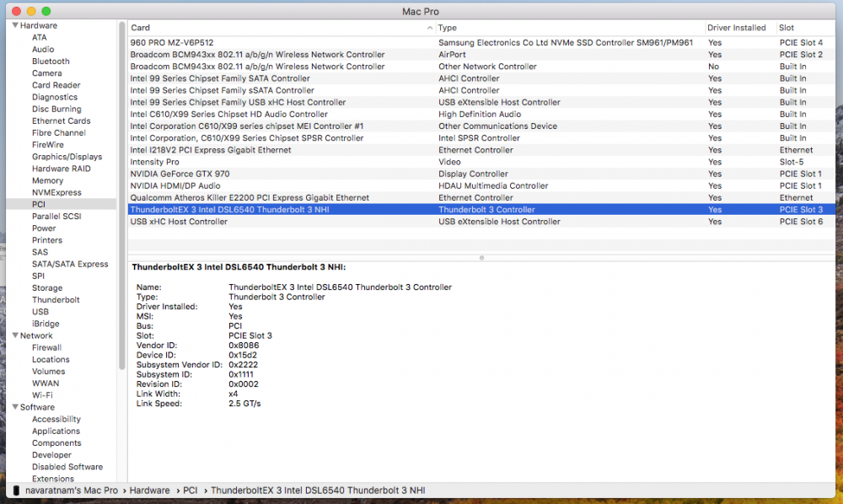Select the 960 PRO MZ-V6P512 row
Image resolution: width=843 pixels, height=504 pixels.
click(481, 42)
